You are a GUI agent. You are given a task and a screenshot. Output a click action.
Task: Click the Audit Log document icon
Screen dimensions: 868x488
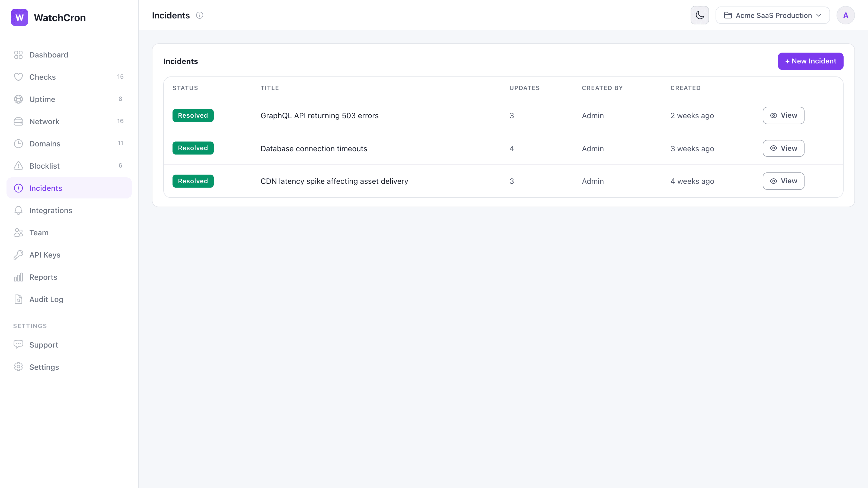click(18, 299)
